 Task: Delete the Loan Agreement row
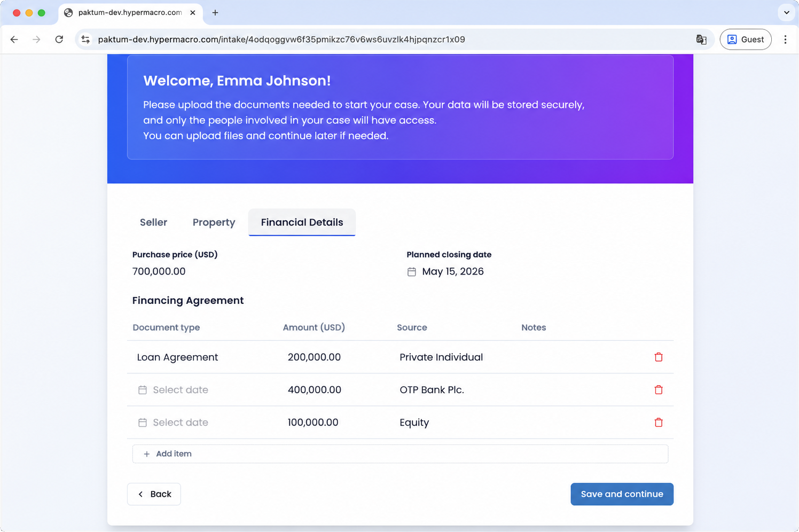[659, 357]
